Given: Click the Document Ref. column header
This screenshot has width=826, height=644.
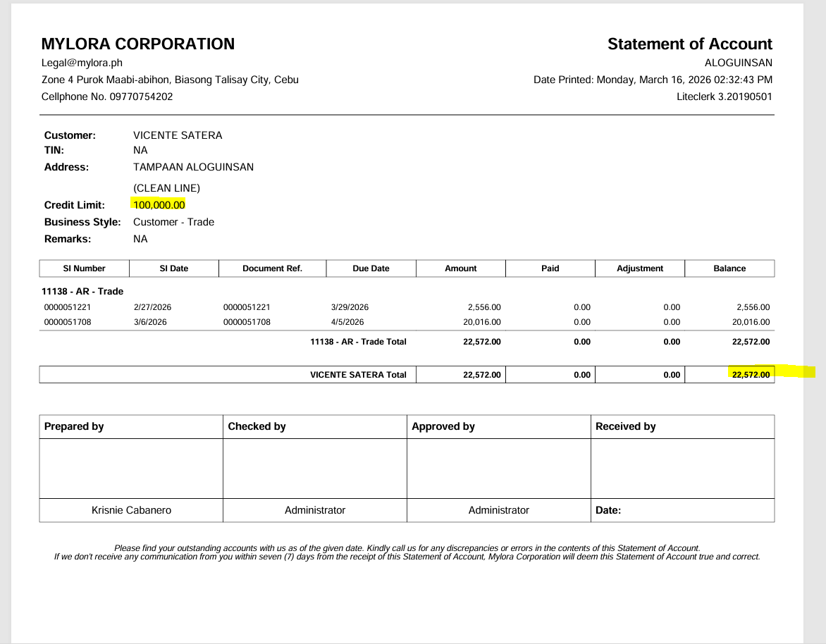Looking at the screenshot, I should (272, 268).
